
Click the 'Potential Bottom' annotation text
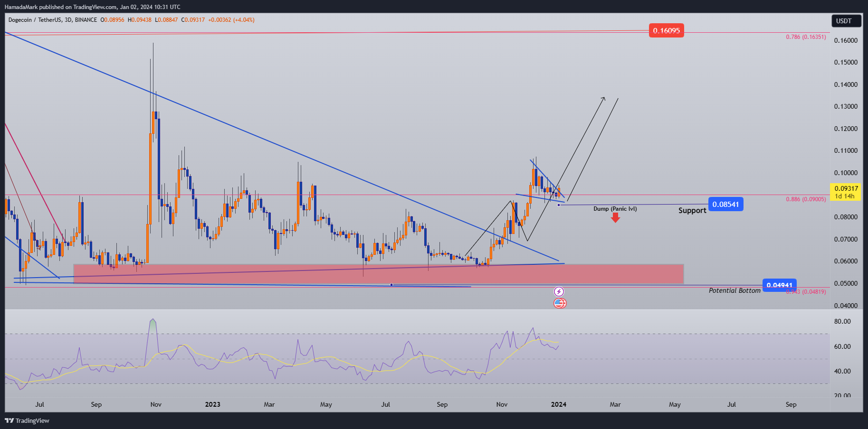point(734,290)
